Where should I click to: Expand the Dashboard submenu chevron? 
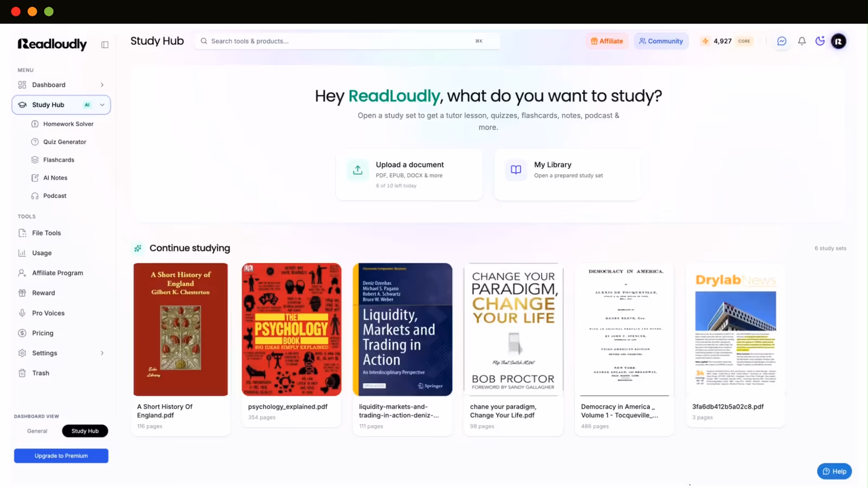(x=102, y=85)
